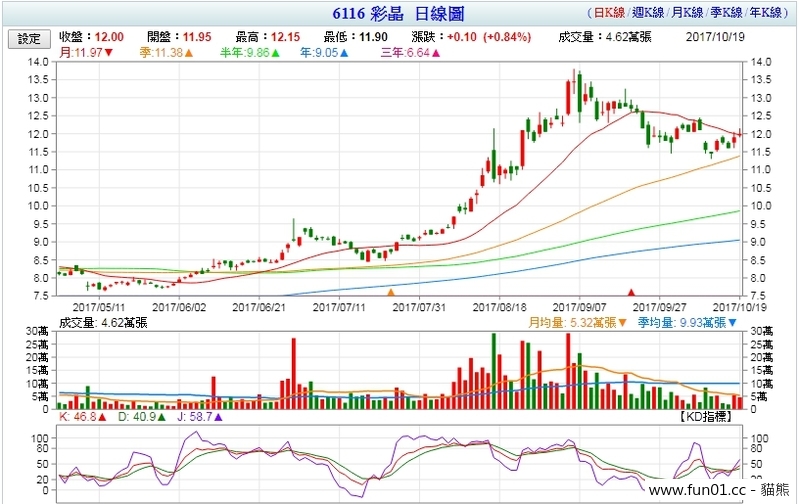Click the 2017/10/19 date axis label
799x504 pixels.
(x=739, y=307)
